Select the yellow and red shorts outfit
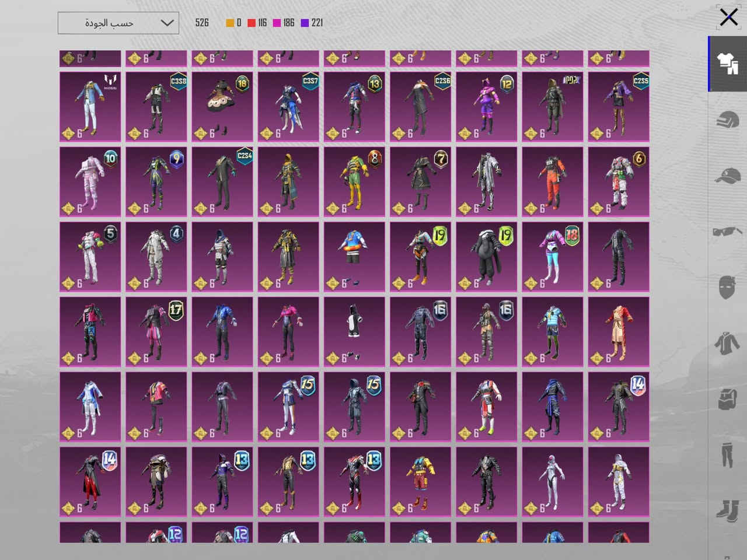 (421, 482)
